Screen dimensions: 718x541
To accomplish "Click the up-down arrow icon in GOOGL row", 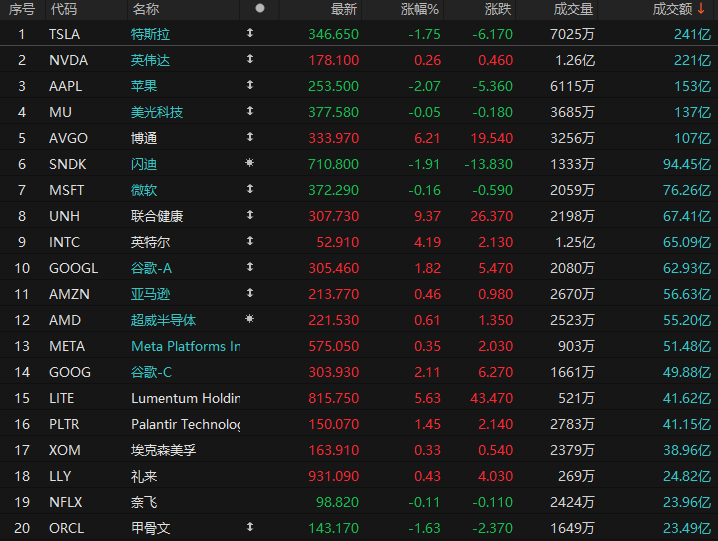I will coord(250,267).
